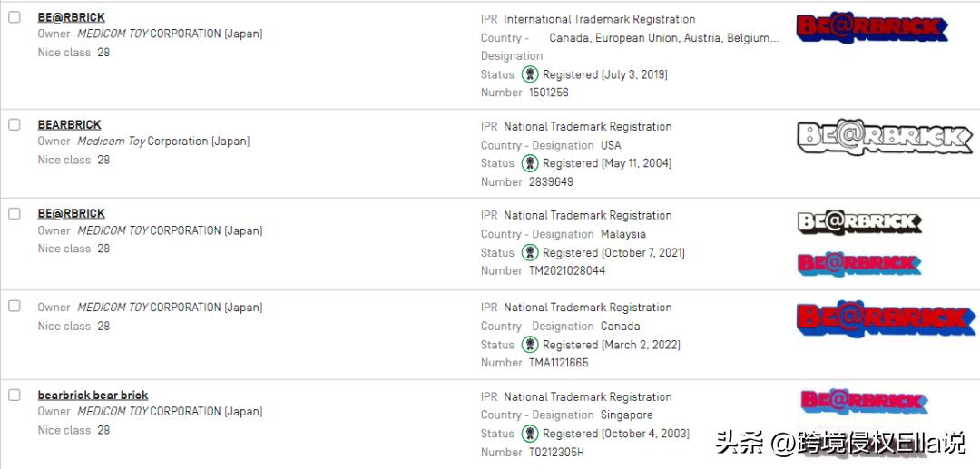View pink BE@RBRICK logo for Singapore entry
The height and width of the screenshot is (469, 980).
[x=863, y=401]
